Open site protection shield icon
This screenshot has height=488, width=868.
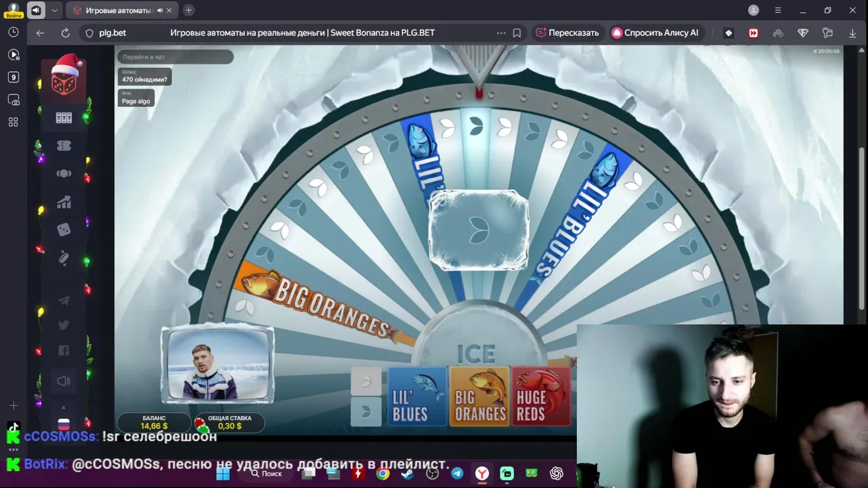pyautogui.click(x=89, y=33)
